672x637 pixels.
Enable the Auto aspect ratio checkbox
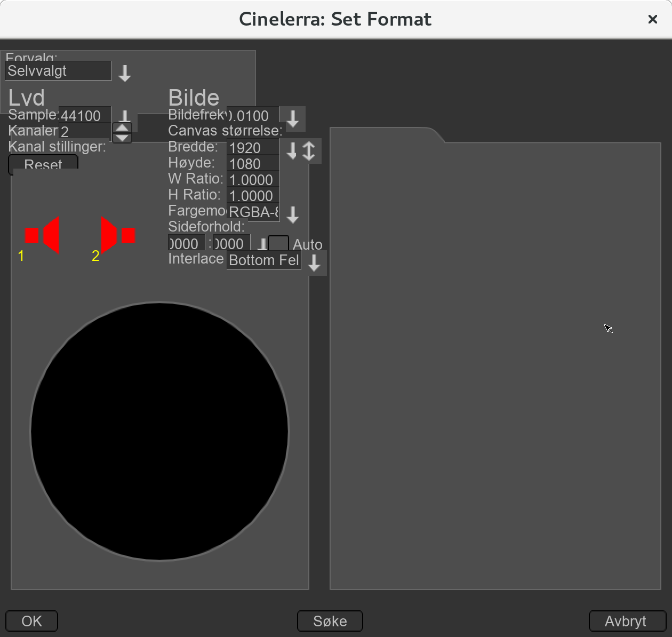tap(278, 244)
